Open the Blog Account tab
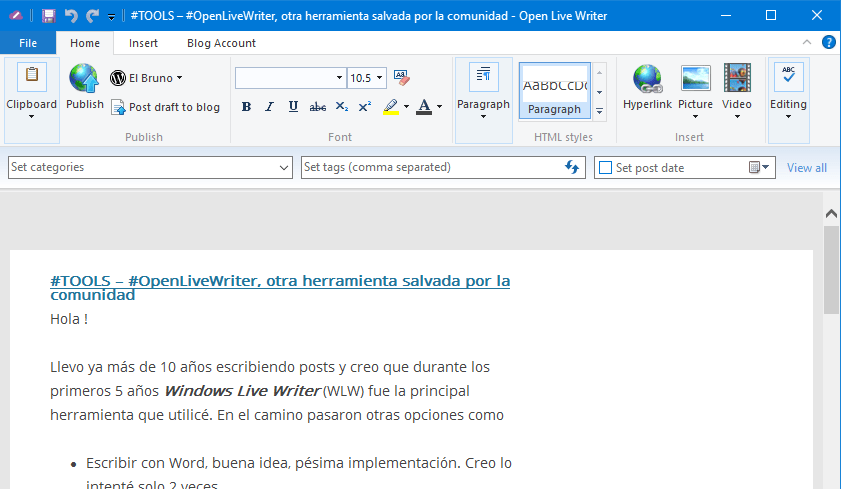Viewport: 841px width, 489px height. pyautogui.click(x=221, y=43)
